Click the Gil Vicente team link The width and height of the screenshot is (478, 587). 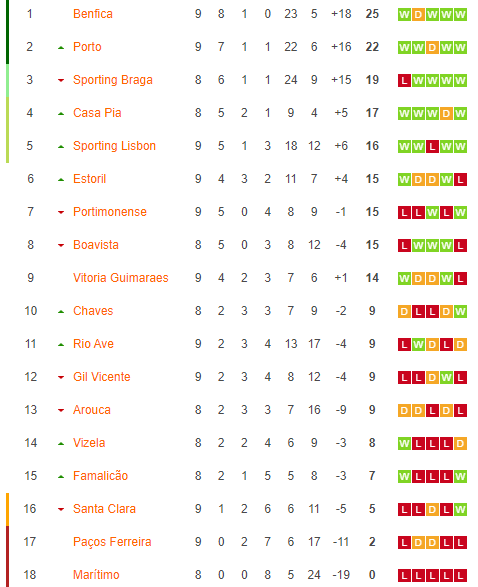coord(101,377)
